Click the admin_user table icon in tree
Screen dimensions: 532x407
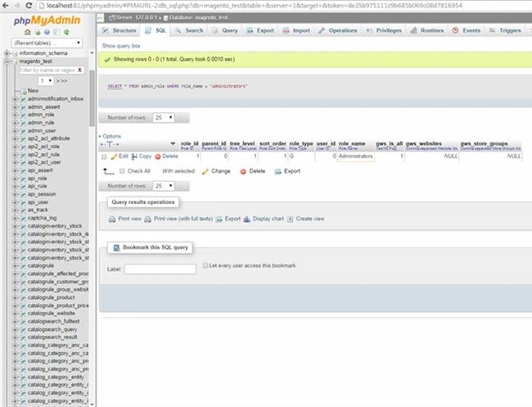click(x=24, y=131)
